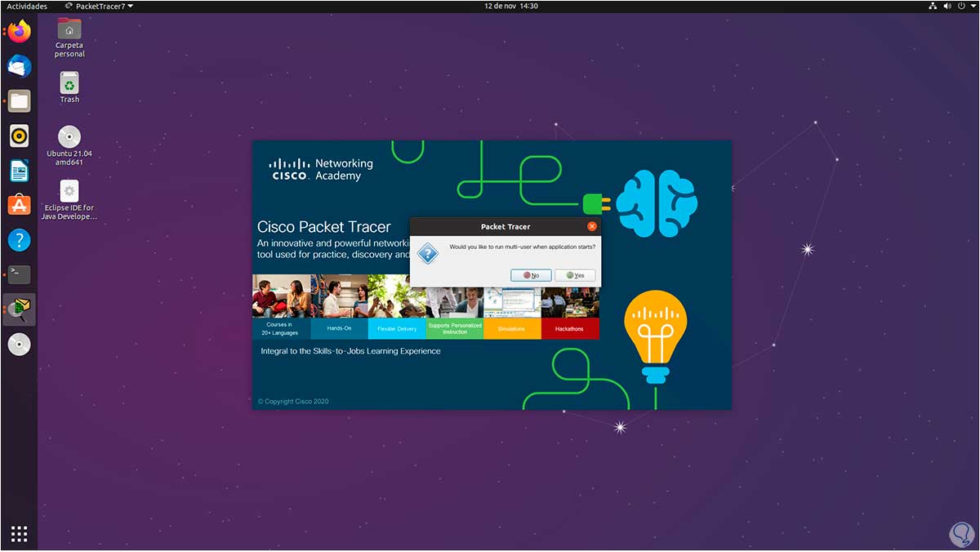Image resolution: width=980 pixels, height=552 pixels.
Task: Open the Help icon in dock
Action: click(x=20, y=240)
